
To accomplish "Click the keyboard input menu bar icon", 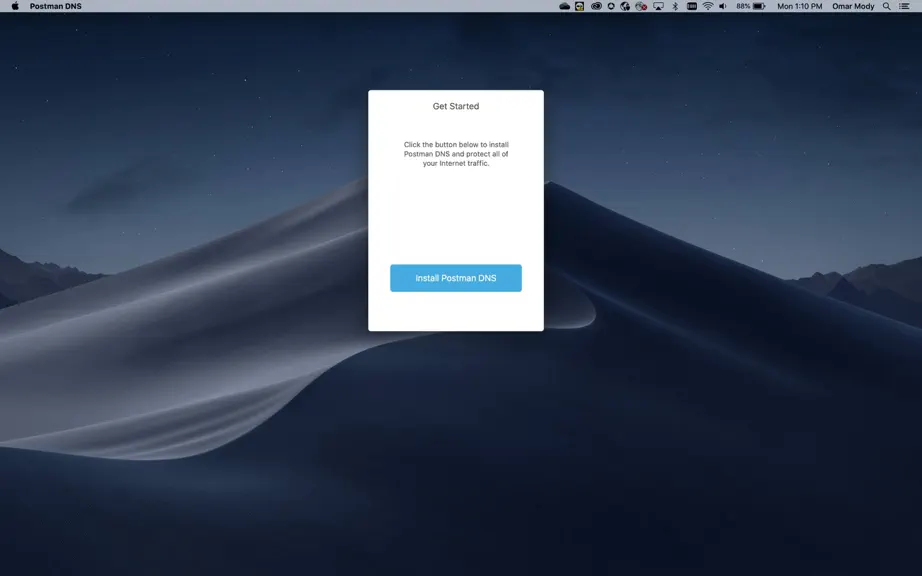I will click(x=692, y=6).
